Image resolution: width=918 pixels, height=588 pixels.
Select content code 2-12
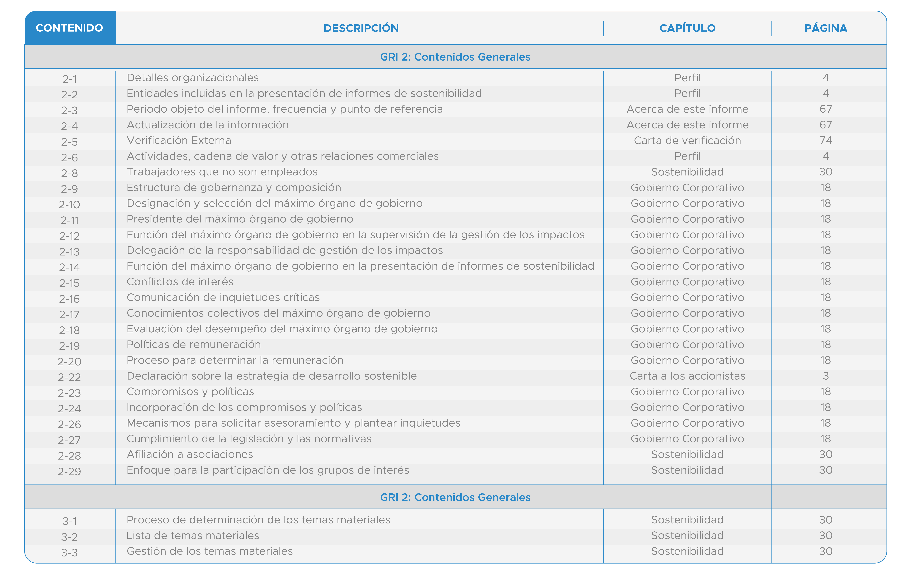click(70, 236)
